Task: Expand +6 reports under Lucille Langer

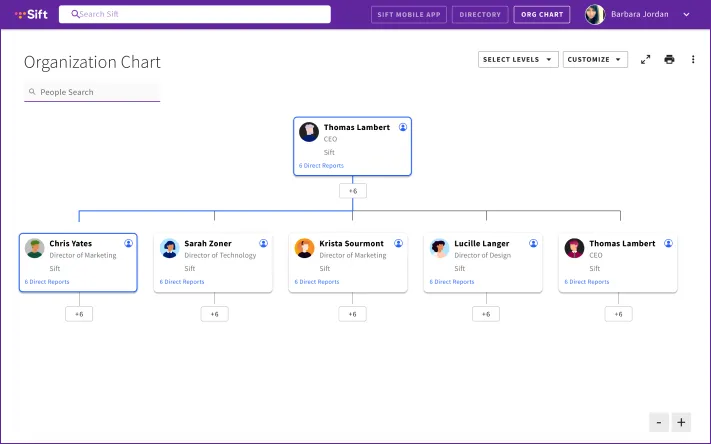Action: (486, 314)
